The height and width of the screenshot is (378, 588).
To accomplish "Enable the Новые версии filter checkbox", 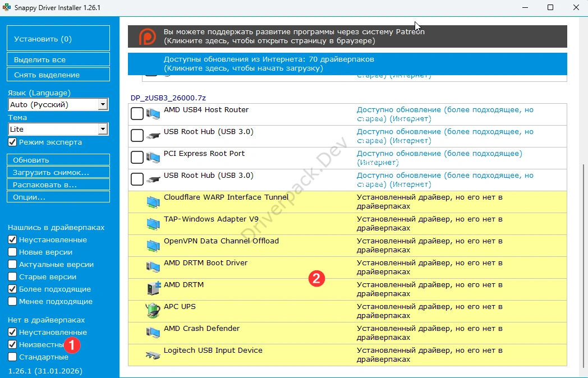I will point(12,252).
